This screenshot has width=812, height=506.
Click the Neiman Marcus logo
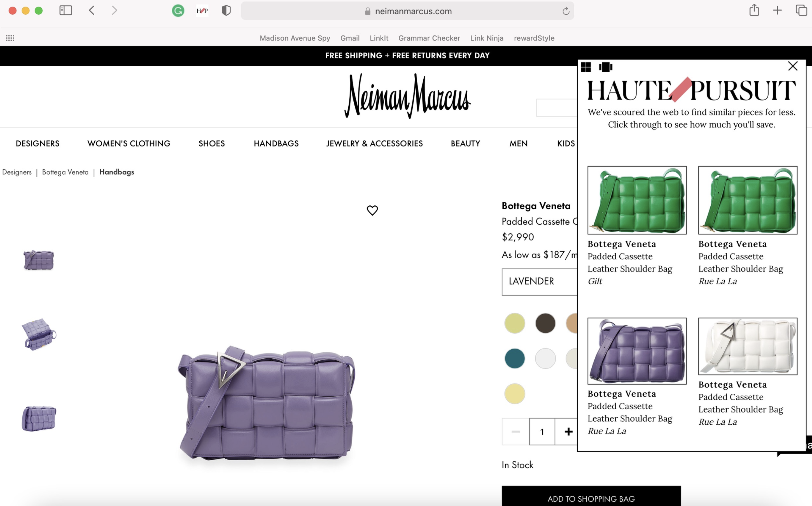coord(407,96)
